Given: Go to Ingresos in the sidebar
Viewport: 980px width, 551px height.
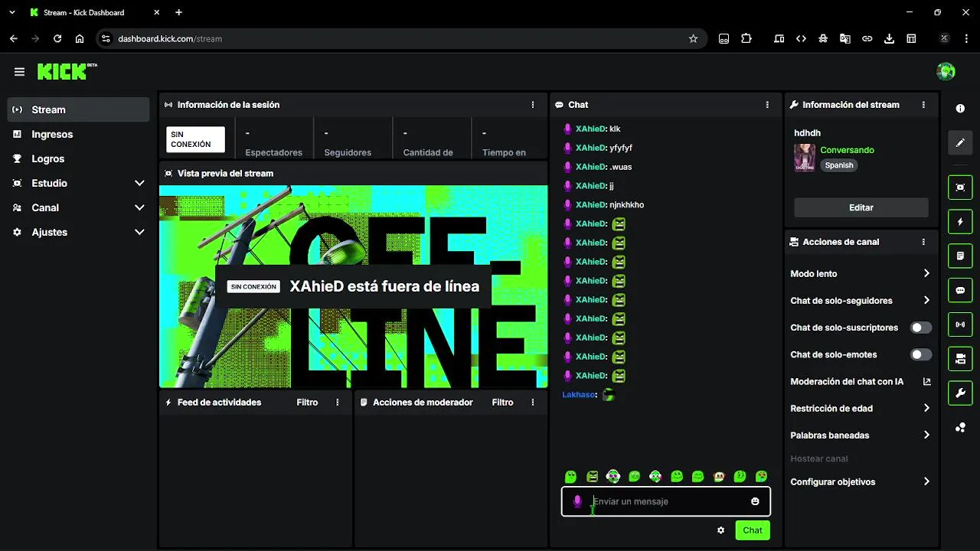Looking at the screenshot, I should pos(78,134).
